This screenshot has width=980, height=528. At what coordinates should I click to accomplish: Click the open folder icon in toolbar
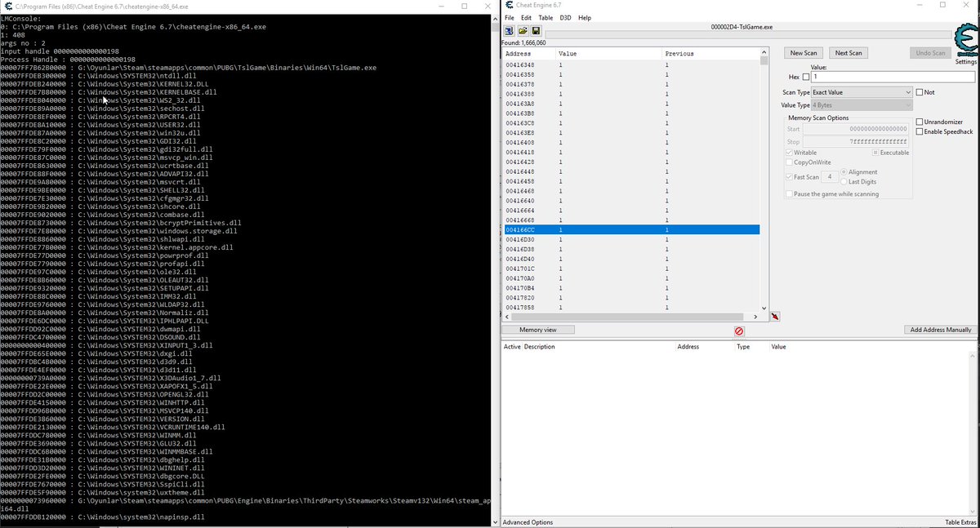pos(523,31)
